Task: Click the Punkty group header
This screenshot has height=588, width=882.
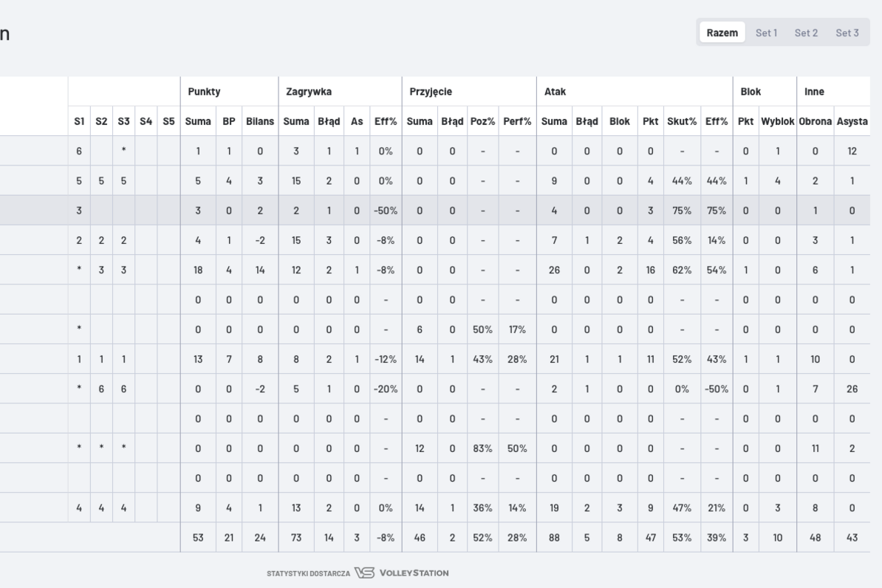Action: (x=204, y=92)
